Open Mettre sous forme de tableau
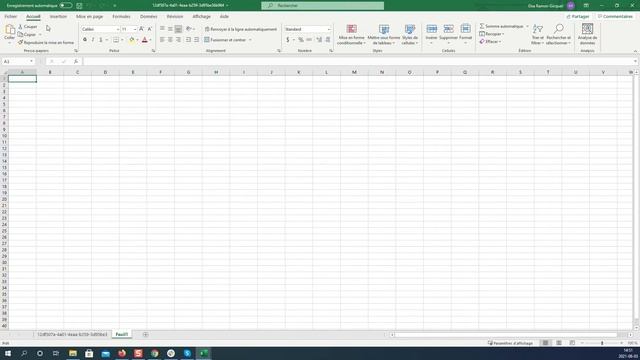This screenshot has height=360, width=640. (384, 34)
